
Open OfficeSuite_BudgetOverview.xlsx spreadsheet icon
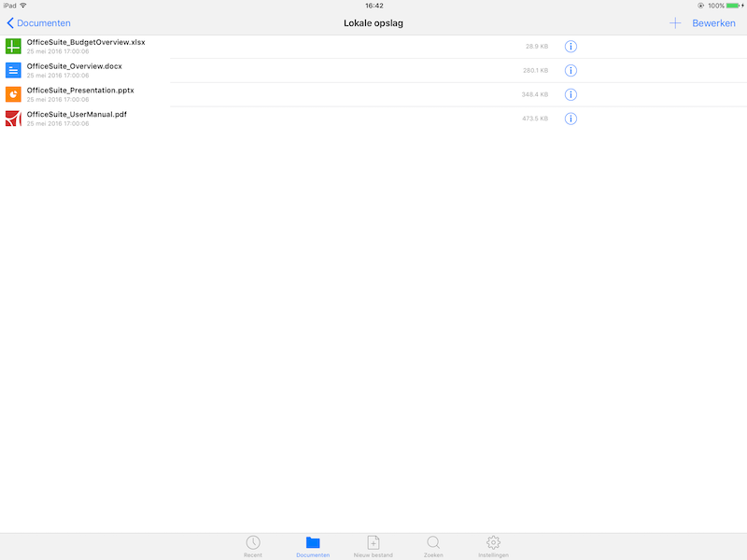(13, 46)
